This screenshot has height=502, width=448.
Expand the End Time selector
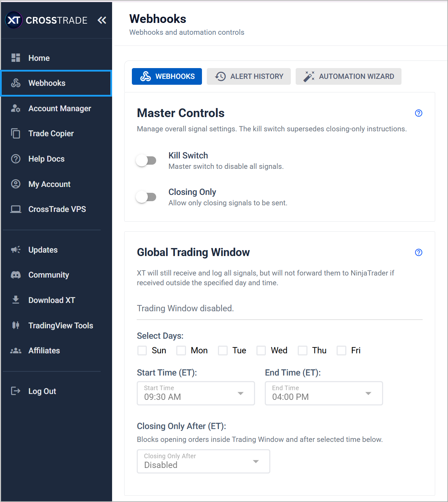[368, 393]
